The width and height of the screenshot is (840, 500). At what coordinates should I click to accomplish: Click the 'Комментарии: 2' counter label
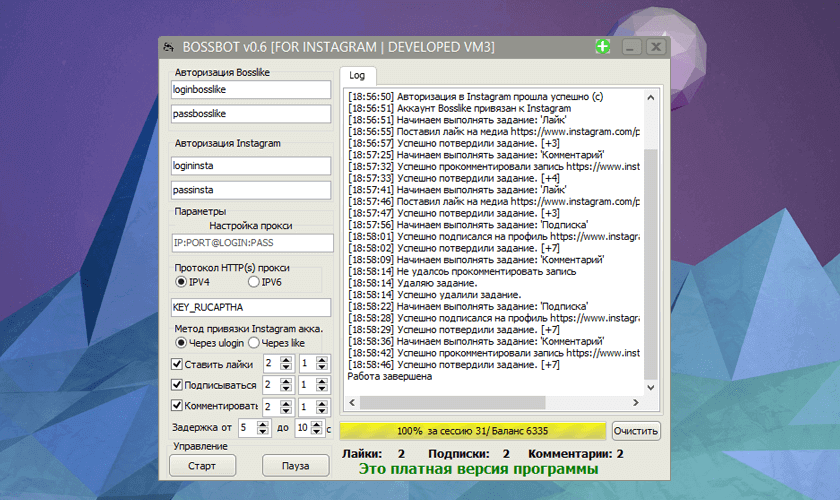576,454
